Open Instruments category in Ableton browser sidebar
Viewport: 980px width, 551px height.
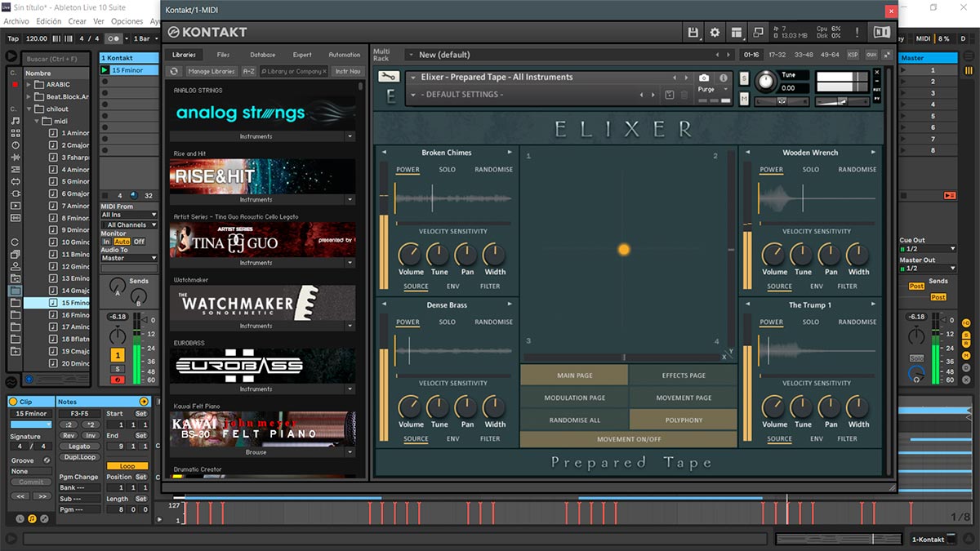pos(16,145)
